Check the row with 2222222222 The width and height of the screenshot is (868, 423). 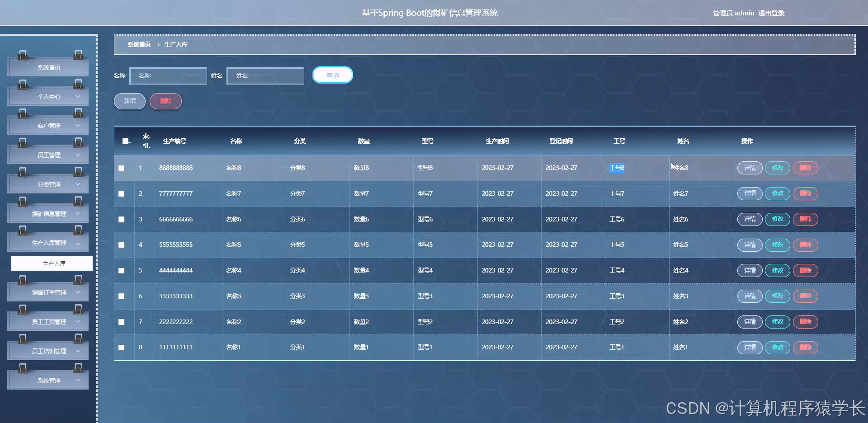121,322
